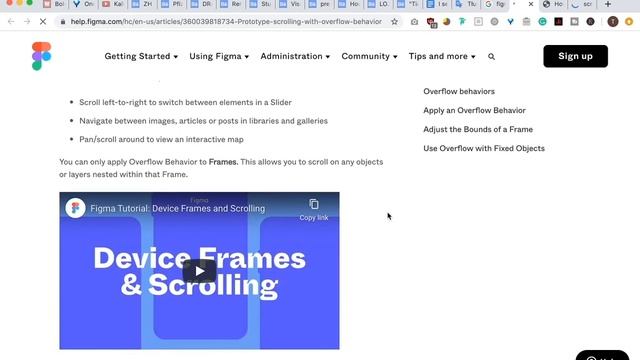The width and height of the screenshot is (640, 360).
Task: Switch to the 'Stu' docs tab
Action: click(x=260, y=4)
